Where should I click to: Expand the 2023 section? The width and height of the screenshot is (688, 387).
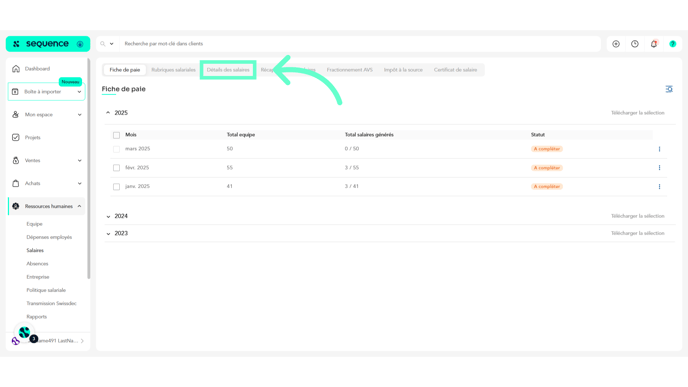coord(108,234)
